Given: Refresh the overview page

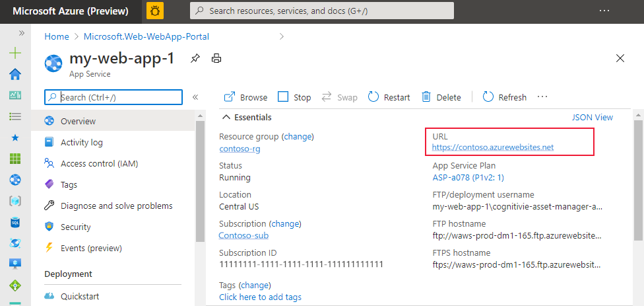Looking at the screenshot, I should click(x=504, y=97).
